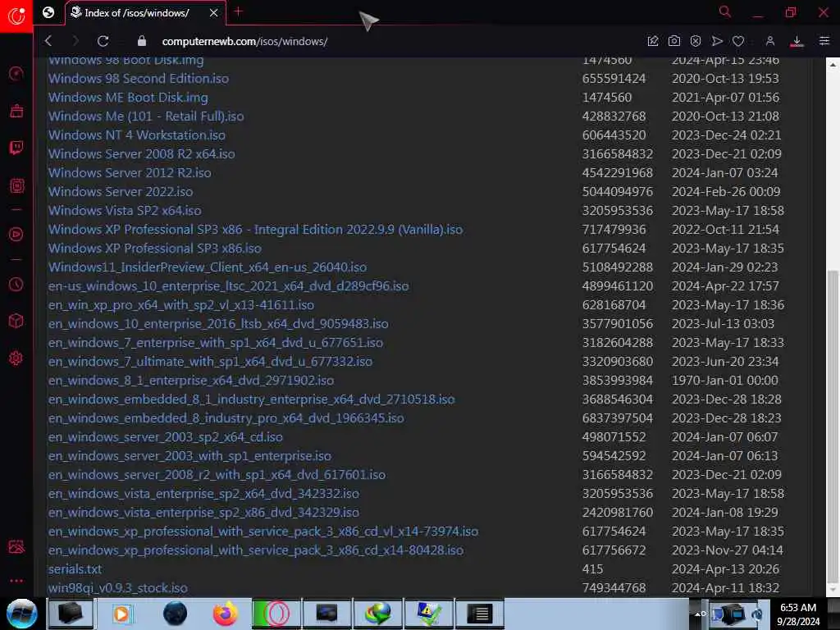Open en-us_windows_10_enterprise_ltsc_2021 iso link
The image size is (840, 630).
click(228, 286)
